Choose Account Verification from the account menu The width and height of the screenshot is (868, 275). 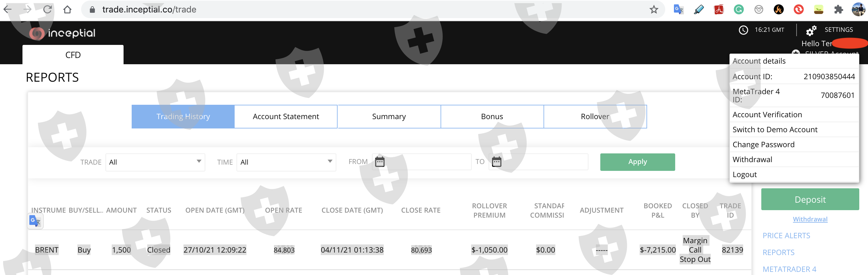794,115
